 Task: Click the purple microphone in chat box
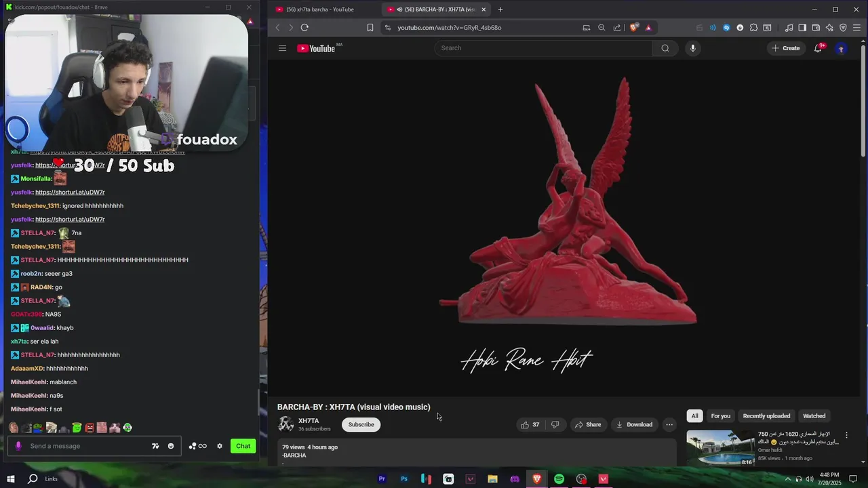[18, 446]
